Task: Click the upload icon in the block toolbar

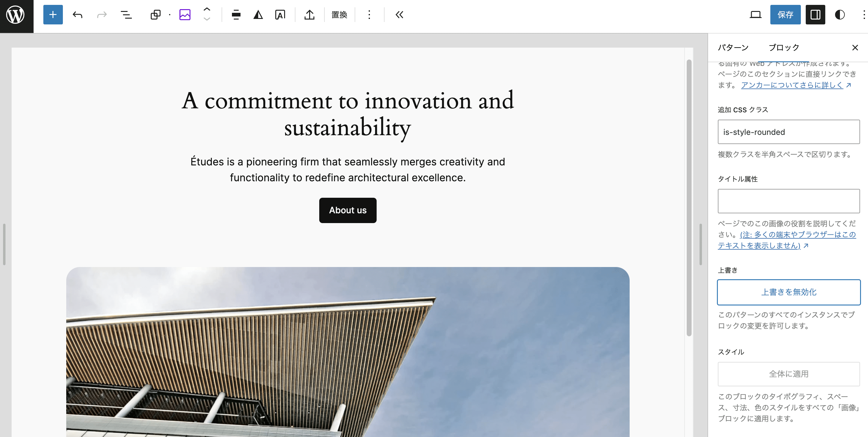Action: 309,15
